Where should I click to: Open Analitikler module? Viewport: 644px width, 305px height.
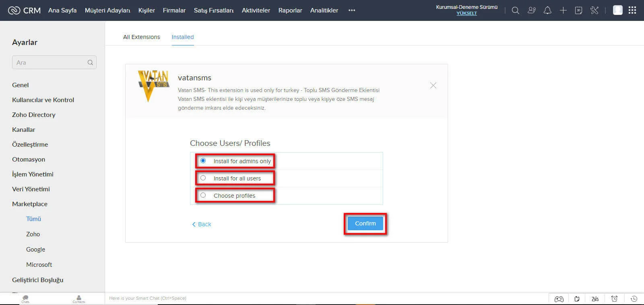pos(324,10)
